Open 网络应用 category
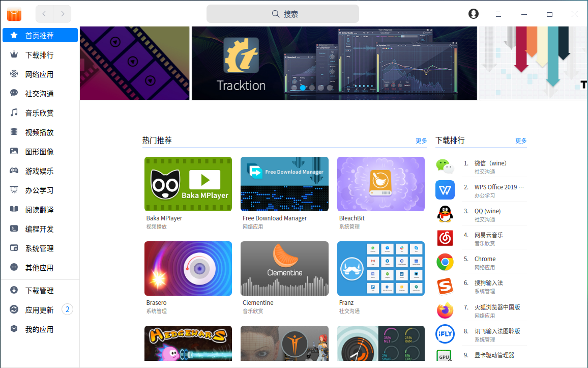Viewport: 588px width, 368px height. tap(40, 74)
